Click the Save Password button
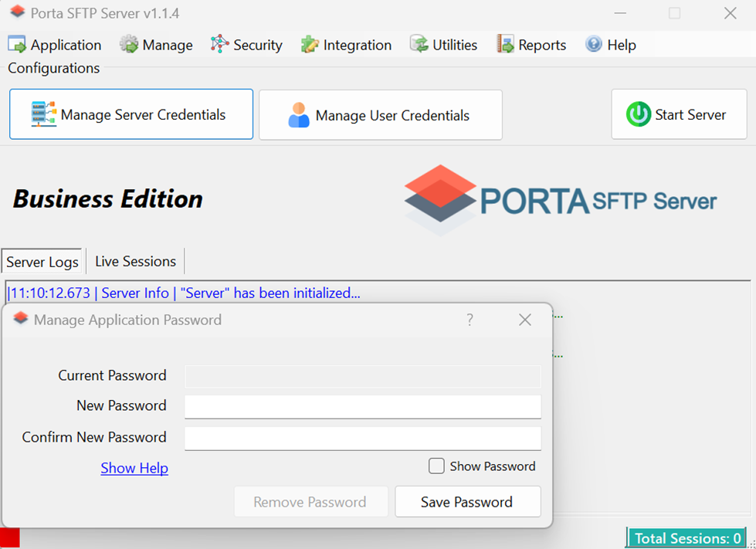 point(467,501)
